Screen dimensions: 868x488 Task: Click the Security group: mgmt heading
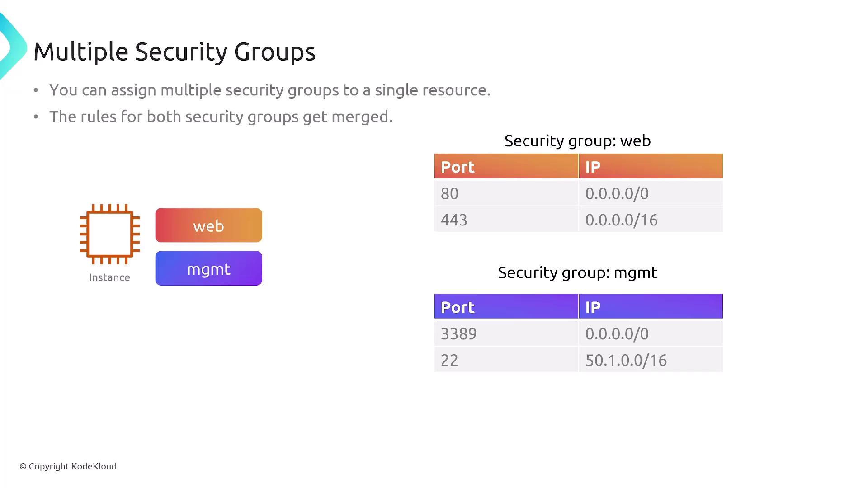(x=577, y=272)
